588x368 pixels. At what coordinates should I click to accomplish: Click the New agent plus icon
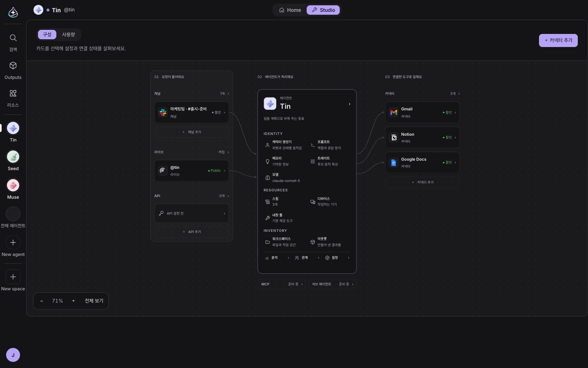(x=13, y=242)
